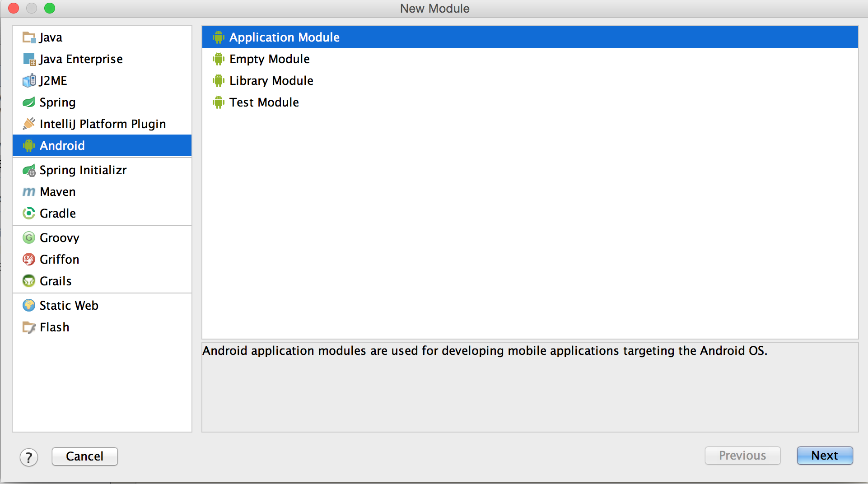This screenshot has height=484, width=868.
Task: Click the J2ME phone icon
Action: tap(29, 81)
